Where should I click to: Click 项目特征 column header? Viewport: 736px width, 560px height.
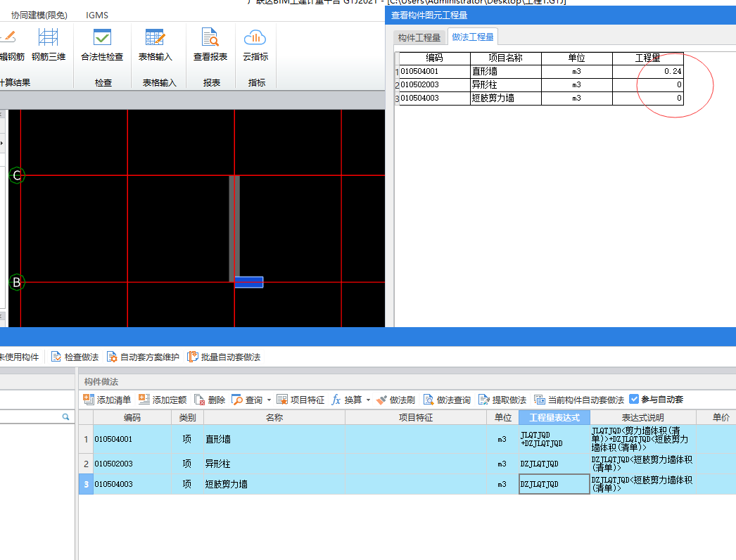point(415,417)
